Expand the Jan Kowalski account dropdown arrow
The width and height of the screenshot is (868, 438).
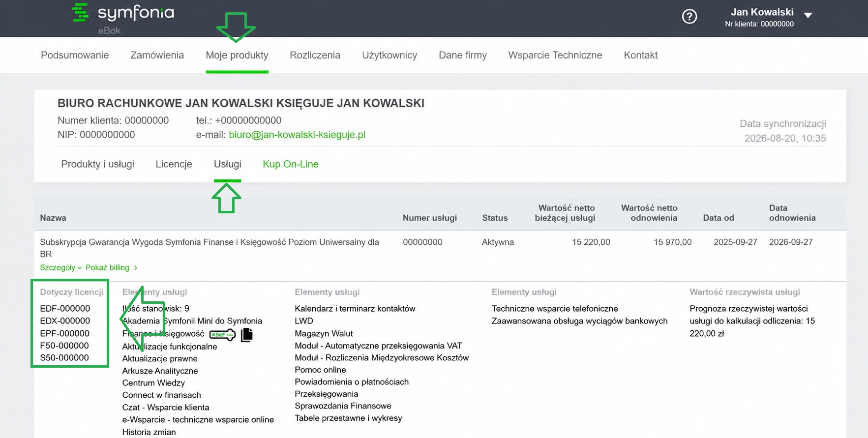coord(808,15)
